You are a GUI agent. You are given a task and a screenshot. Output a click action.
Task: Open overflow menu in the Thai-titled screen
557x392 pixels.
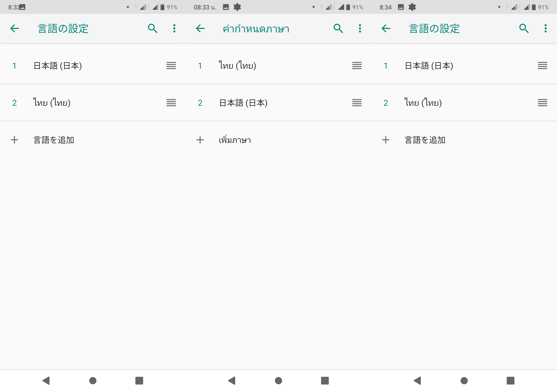click(360, 29)
